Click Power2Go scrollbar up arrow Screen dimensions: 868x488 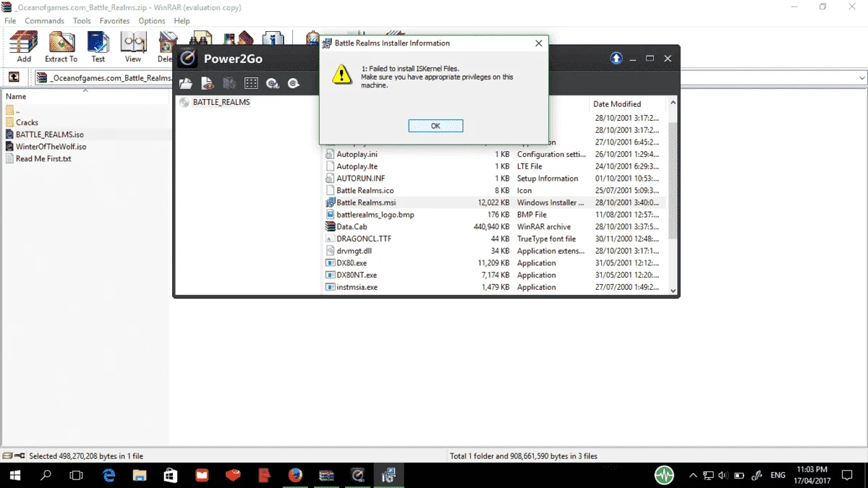point(673,103)
